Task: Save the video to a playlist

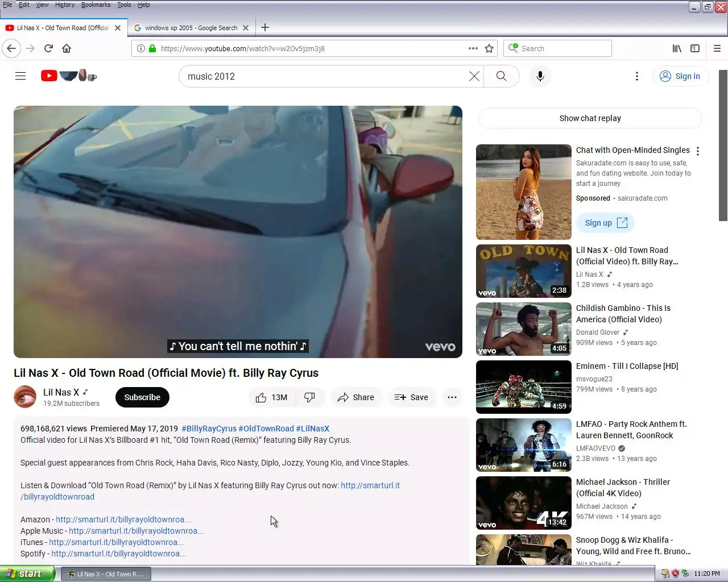Action: (412, 397)
